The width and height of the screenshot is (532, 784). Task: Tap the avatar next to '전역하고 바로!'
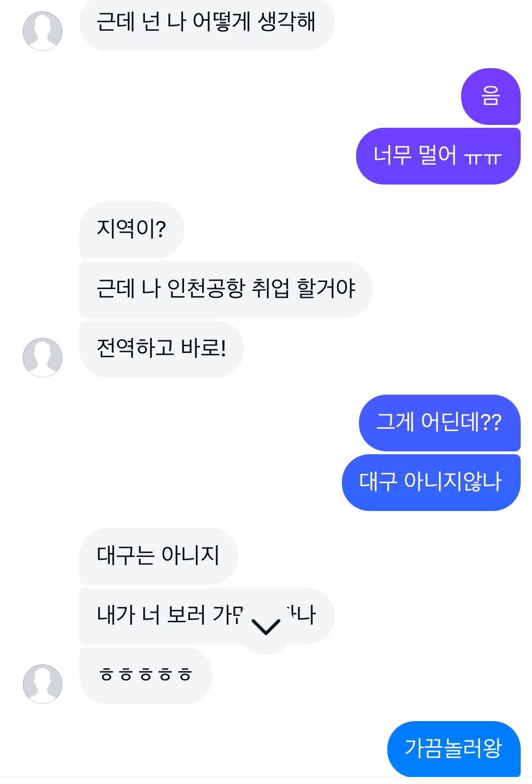[43, 357]
